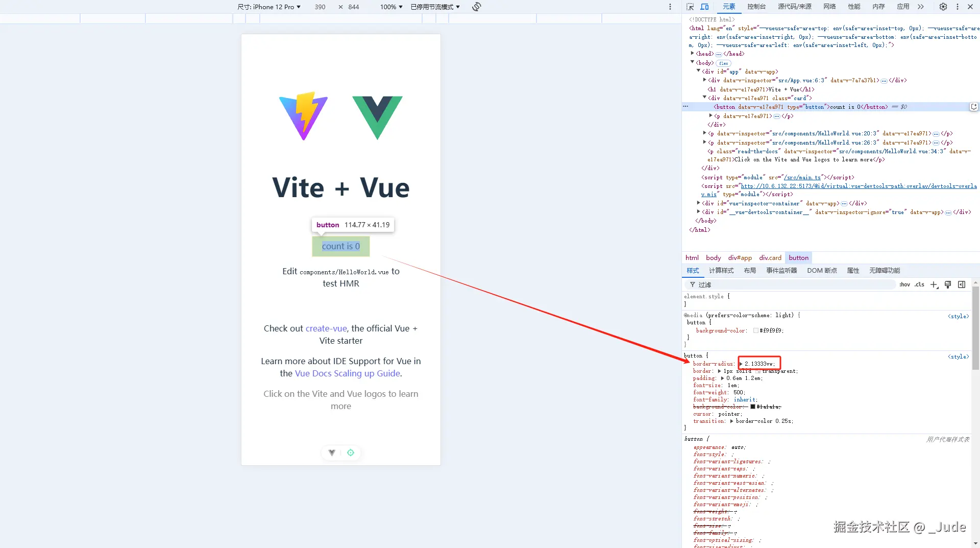Click the AI assistance icon on selected button row

(x=974, y=107)
